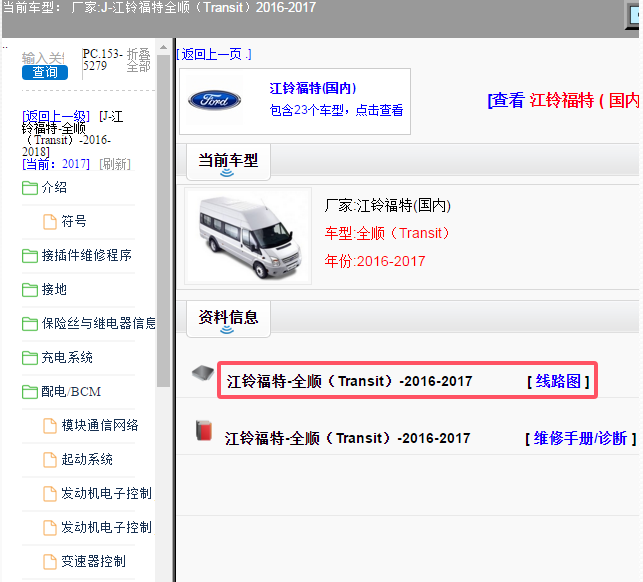Open the 充电系统 folder icon
This screenshot has height=582, width=643.
pos(30,358)
